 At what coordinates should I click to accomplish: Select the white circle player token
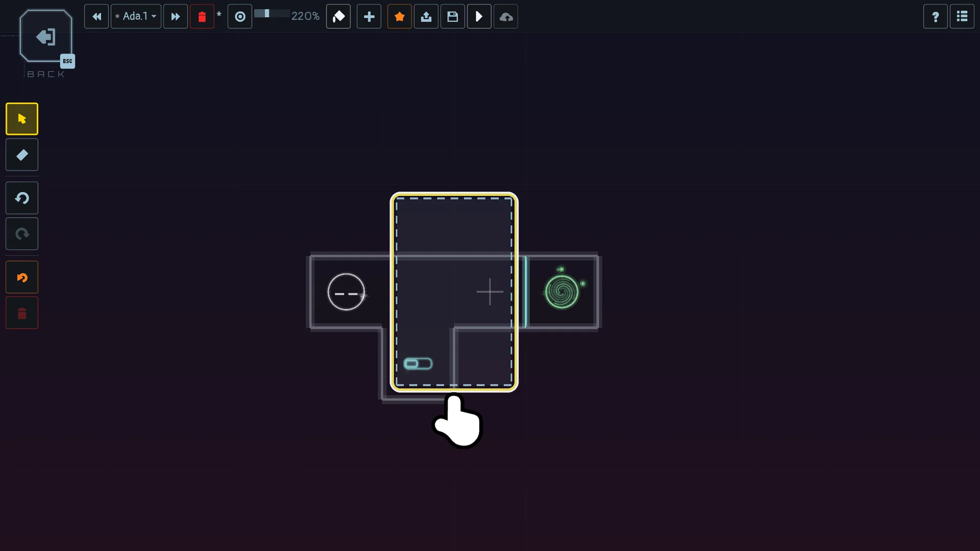(x=346, y=292)
